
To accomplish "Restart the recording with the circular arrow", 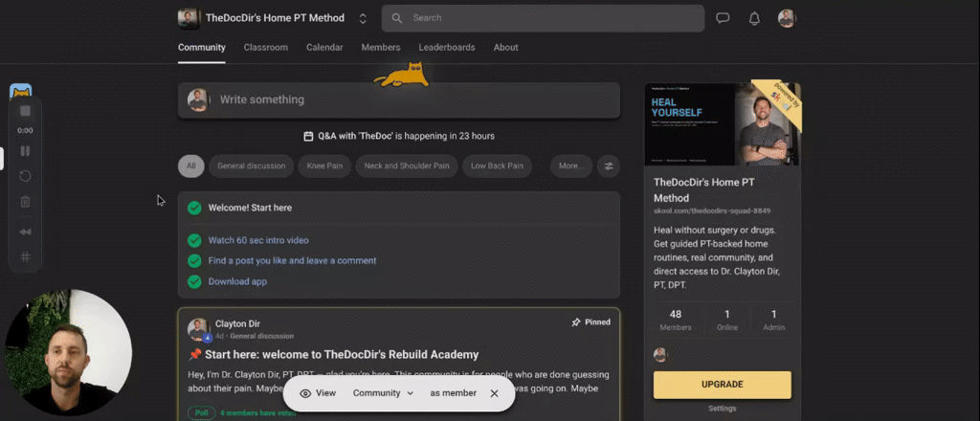I will click(x=25, y=176).
